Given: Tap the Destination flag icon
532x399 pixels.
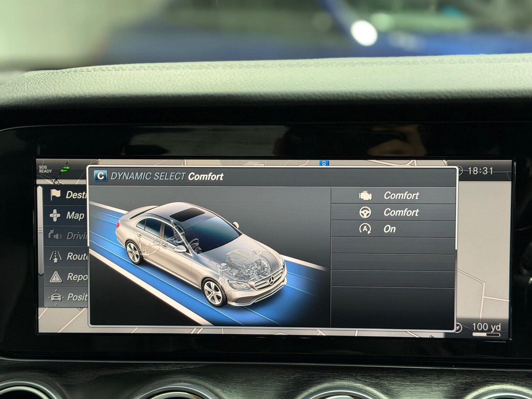Looking at the screenshot, I should pyautogui.click(x=56, y=194).
